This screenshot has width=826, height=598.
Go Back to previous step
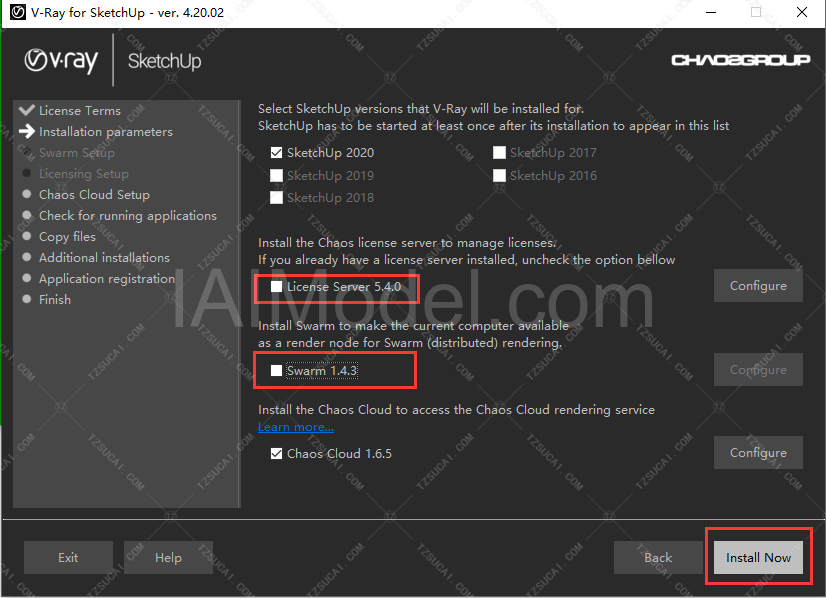pos(658,557)
